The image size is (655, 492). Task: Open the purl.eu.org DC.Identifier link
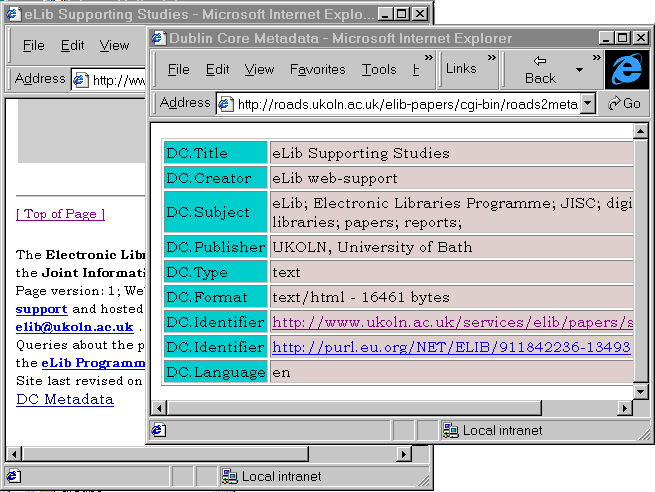pos(451,347)
